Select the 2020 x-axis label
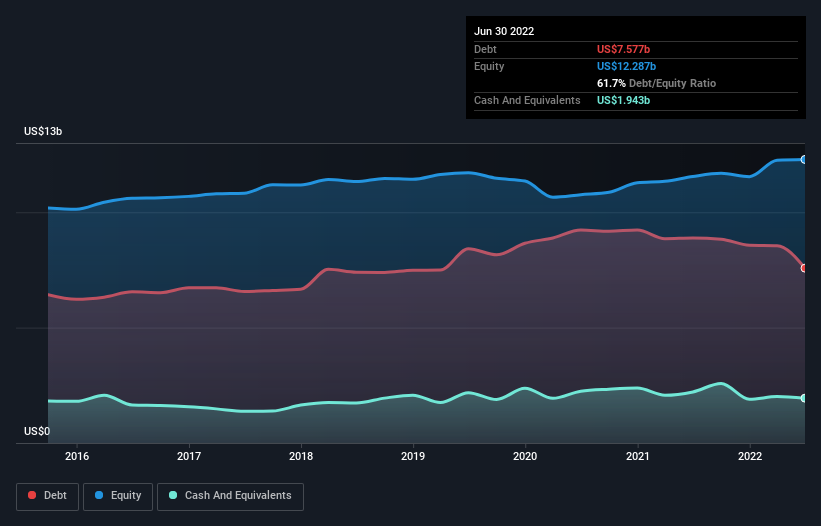 tap(525, 456)
